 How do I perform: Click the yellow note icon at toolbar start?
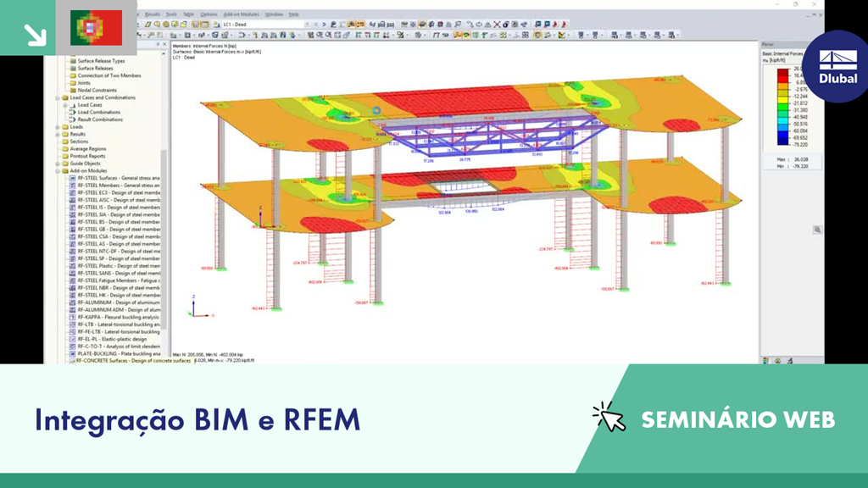click(x=147, y=25)
